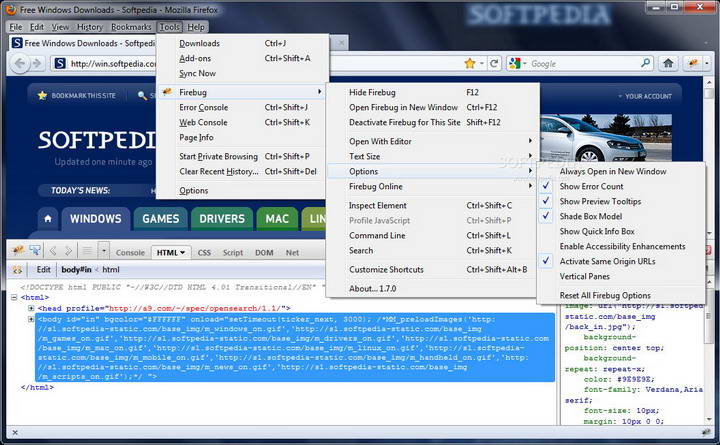The image size is (720, 445).
Task: Bookmark page with the star icon
Action: 469,63
